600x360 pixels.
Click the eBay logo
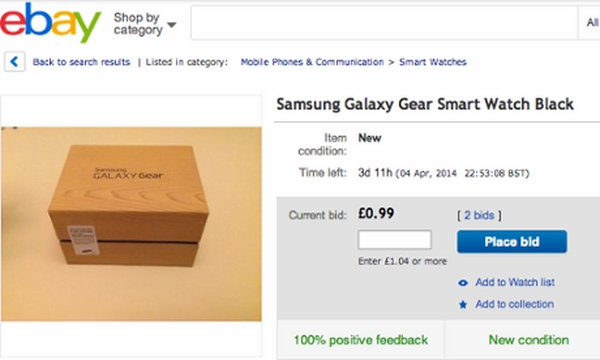(50, 22)
